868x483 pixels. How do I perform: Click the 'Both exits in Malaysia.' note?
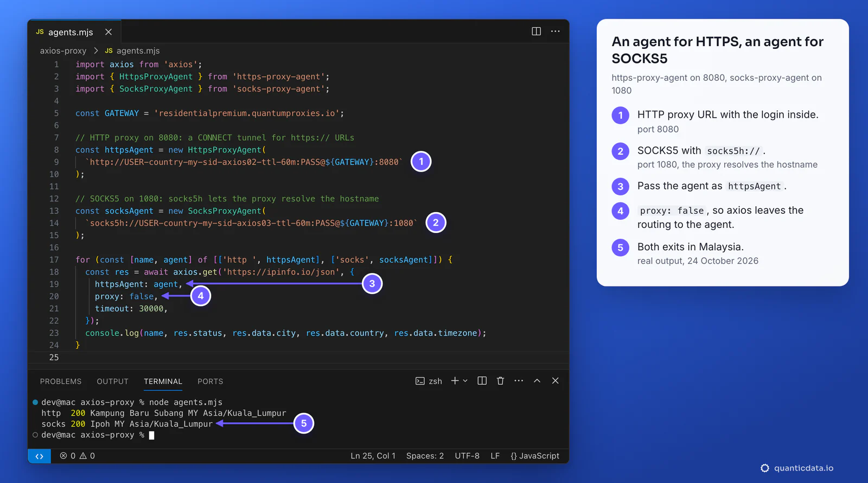(x=690, y=247)
